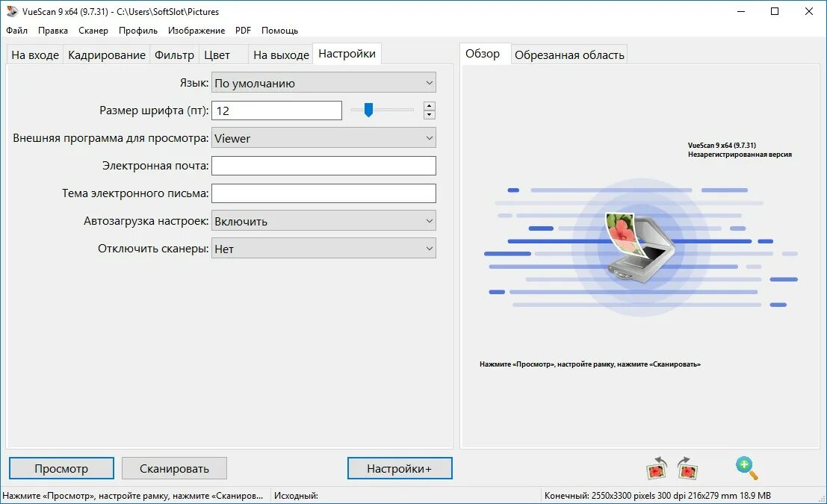Open the Правка menu
The image size is (827, 504).
coord(53,31)
